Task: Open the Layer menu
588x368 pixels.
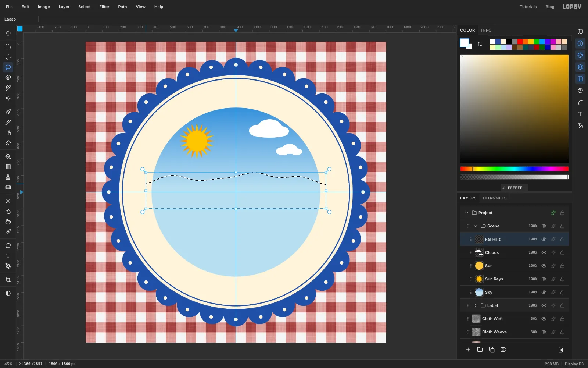Action: [64, 7]
